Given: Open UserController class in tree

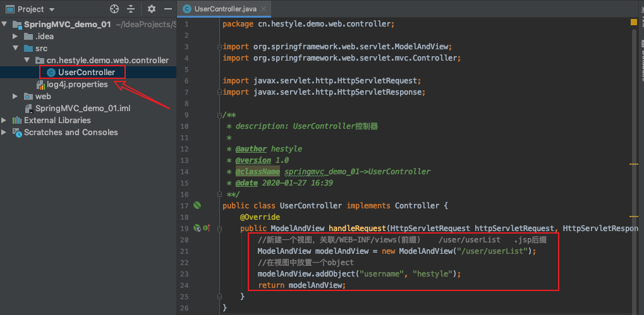Looking at the screenshot, I should point(86,73).
